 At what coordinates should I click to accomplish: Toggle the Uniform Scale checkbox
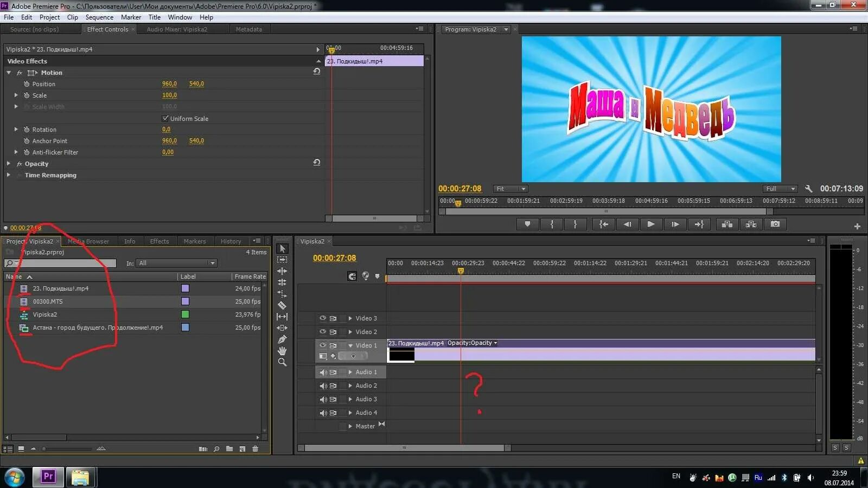pos(165,118)
